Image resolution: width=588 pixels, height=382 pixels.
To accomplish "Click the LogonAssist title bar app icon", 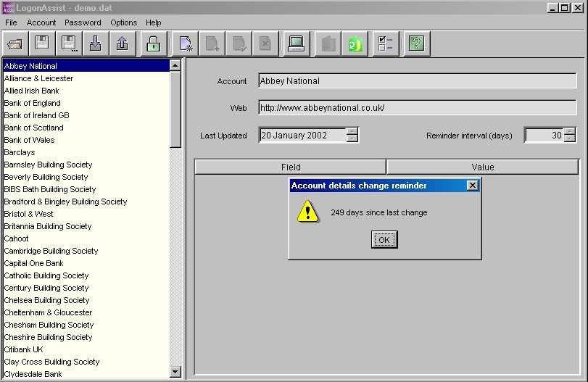I will [x=8, y=7].
